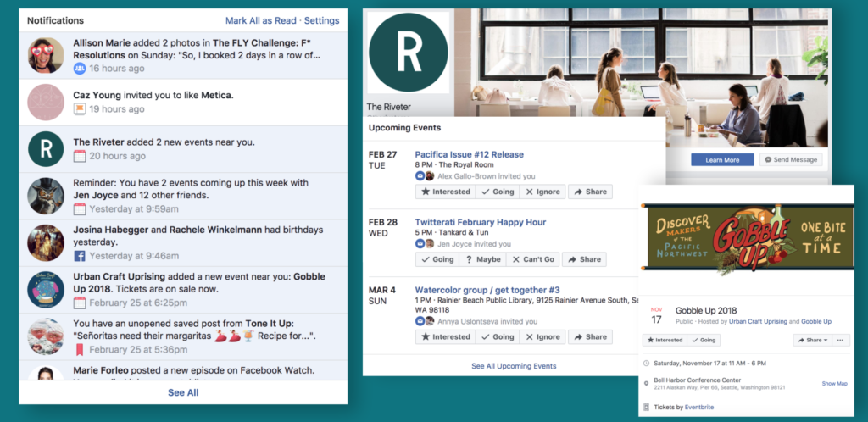Screen dimensions: 868x422
Task: Share the Twitterati February Happy Hour event
Action: (584, 259)
